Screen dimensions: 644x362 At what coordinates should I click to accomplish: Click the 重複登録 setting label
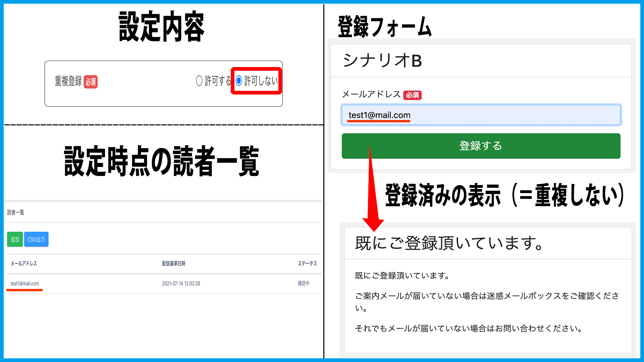(68, 81)
